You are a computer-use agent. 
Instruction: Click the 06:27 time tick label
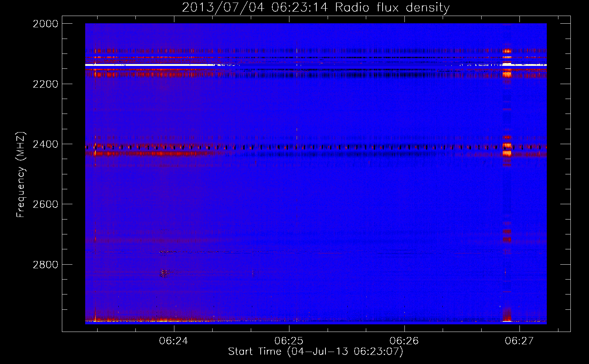pos(519,341)
